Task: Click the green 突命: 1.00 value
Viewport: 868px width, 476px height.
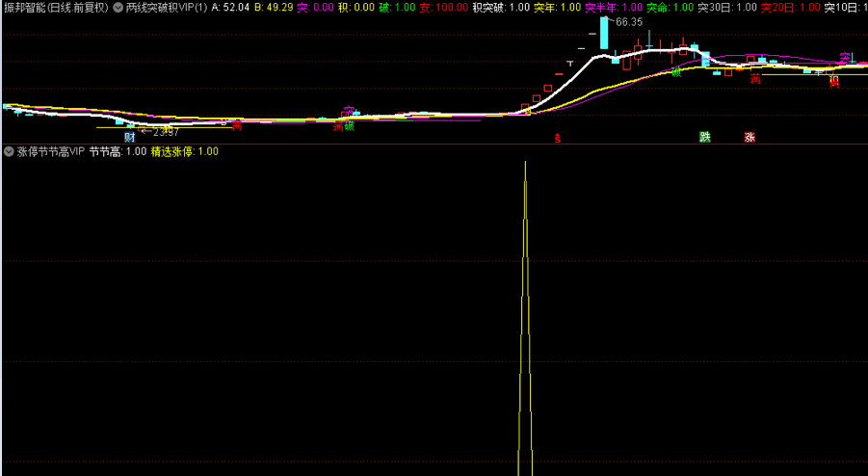Action: (671, 7)
